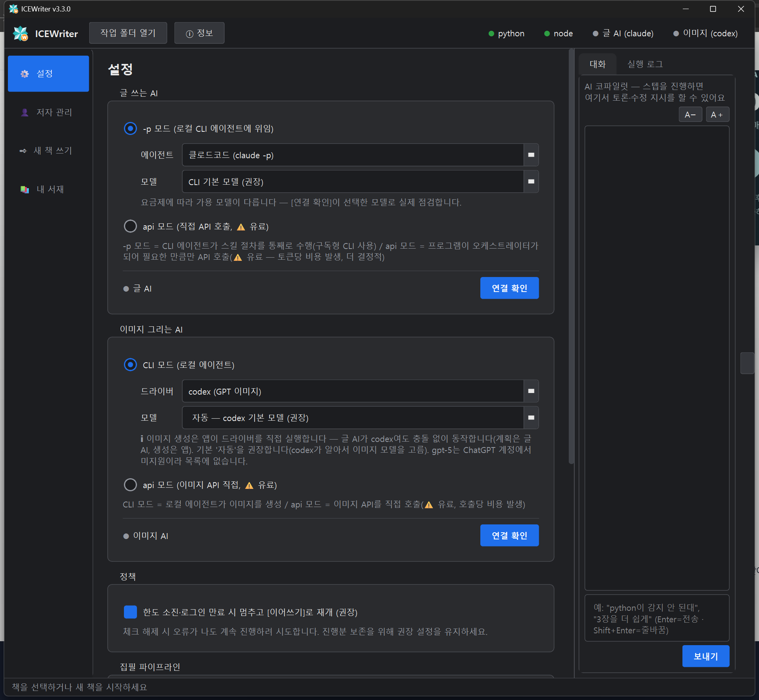Click the info circle icon on 정보 button

click(189, 34)
